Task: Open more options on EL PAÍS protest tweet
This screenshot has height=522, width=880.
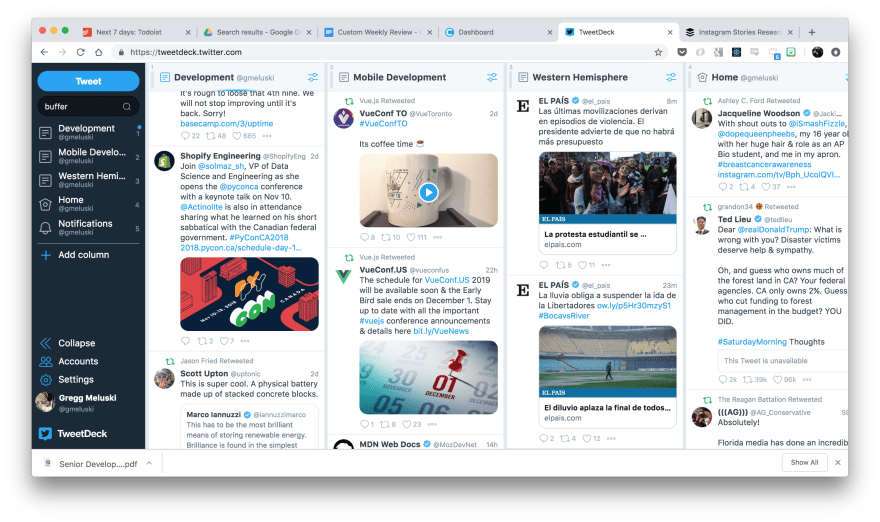Action: (x=606, y=265)
